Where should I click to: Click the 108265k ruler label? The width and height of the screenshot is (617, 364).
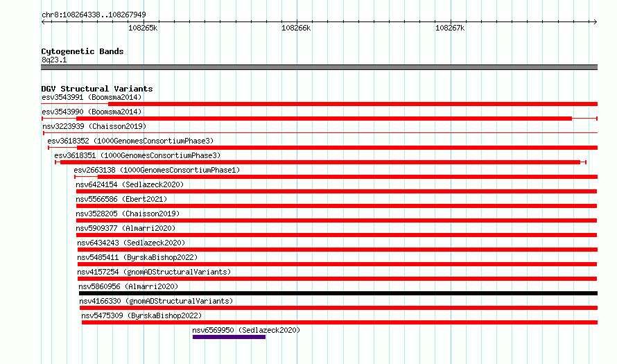click(143, 28)
